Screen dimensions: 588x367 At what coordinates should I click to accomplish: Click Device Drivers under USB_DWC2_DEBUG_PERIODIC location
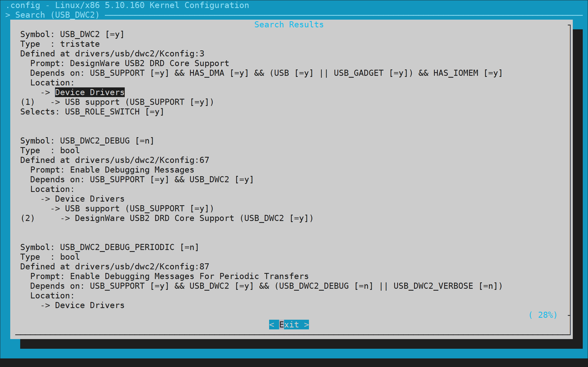[90, 305]
